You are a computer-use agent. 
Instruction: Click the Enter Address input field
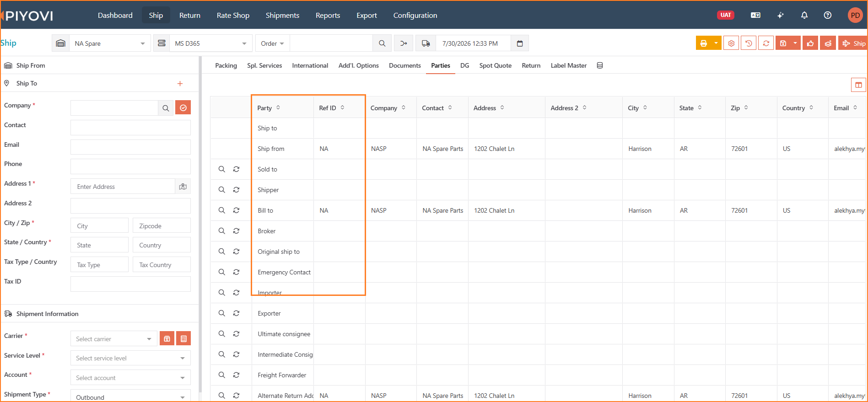[x=123, y=187]
